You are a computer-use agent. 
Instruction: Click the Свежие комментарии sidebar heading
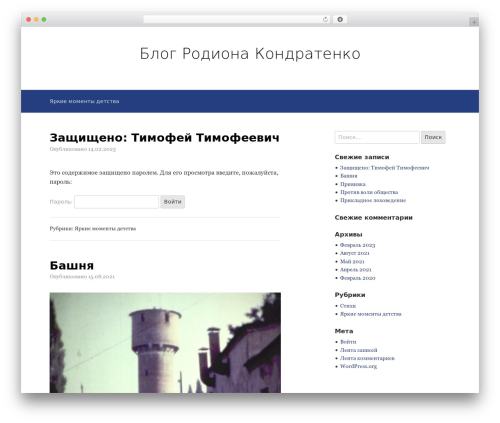tap(374, 218)
